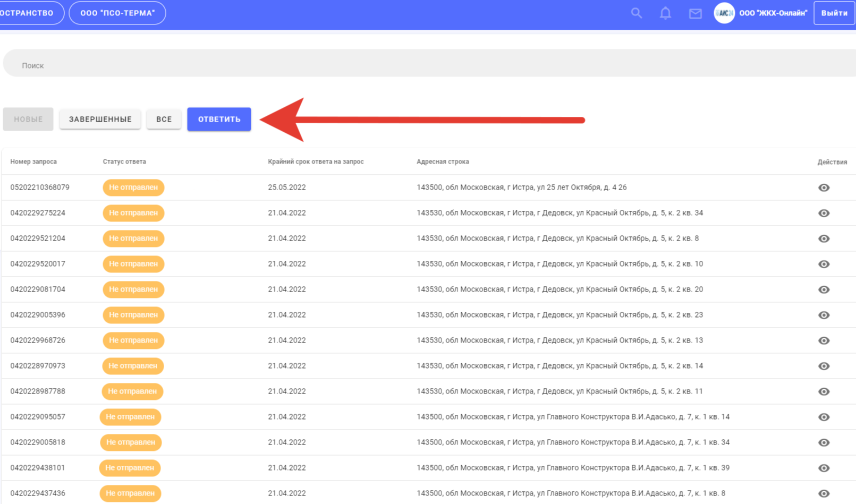View request 0420228970973 via eye icon

824,366
